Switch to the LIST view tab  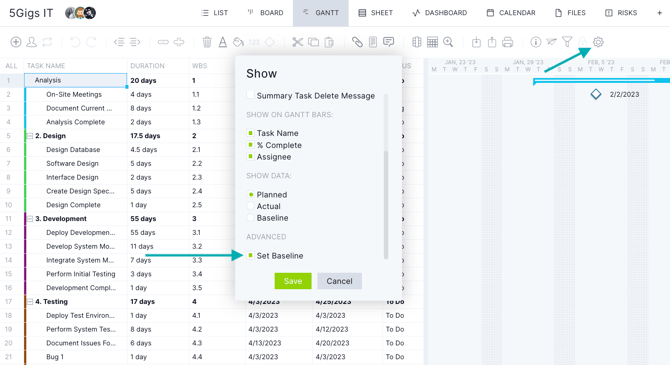pyautogui.click(x=215, y=13)
